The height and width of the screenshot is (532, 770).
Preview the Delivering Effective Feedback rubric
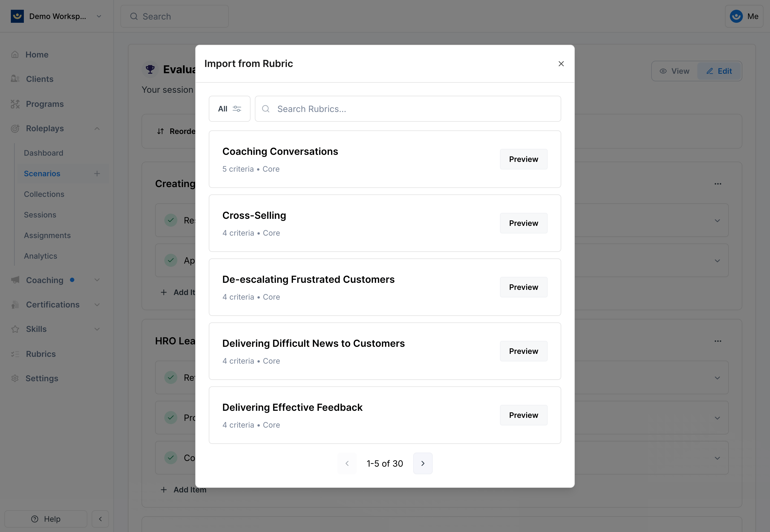(x=523, y=415)
